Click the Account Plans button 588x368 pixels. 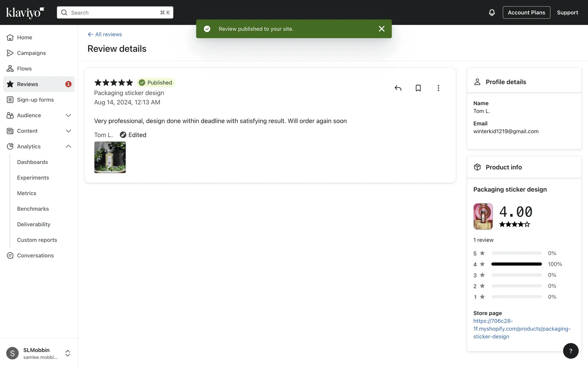tap(526, 13)
